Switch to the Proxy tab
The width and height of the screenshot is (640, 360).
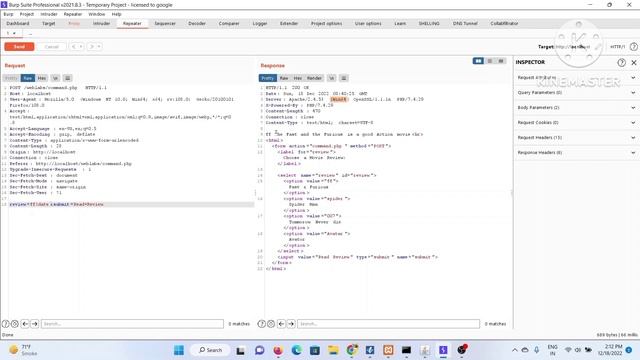point(74,24)
